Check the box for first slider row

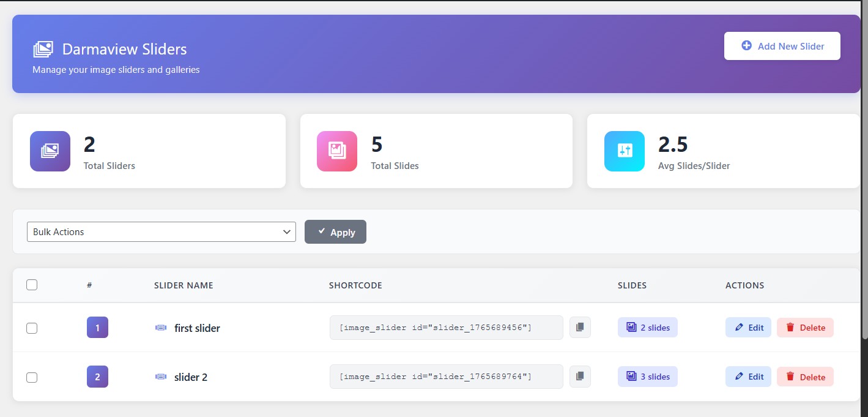click(x=32, y=328)
